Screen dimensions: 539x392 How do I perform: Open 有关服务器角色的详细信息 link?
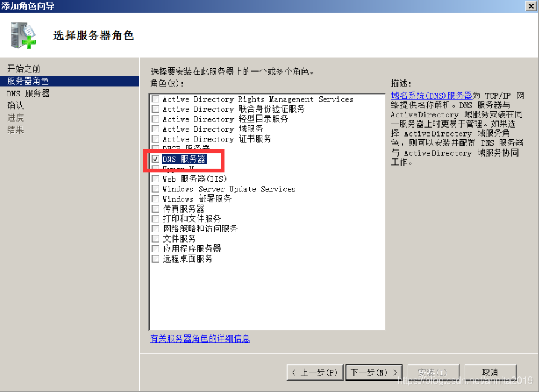[200, 338]
